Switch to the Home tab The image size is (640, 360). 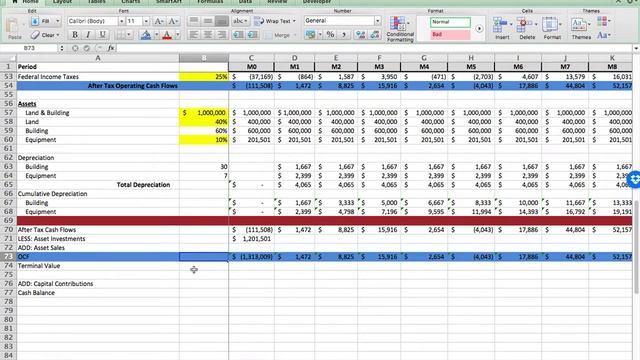(25, 2)
